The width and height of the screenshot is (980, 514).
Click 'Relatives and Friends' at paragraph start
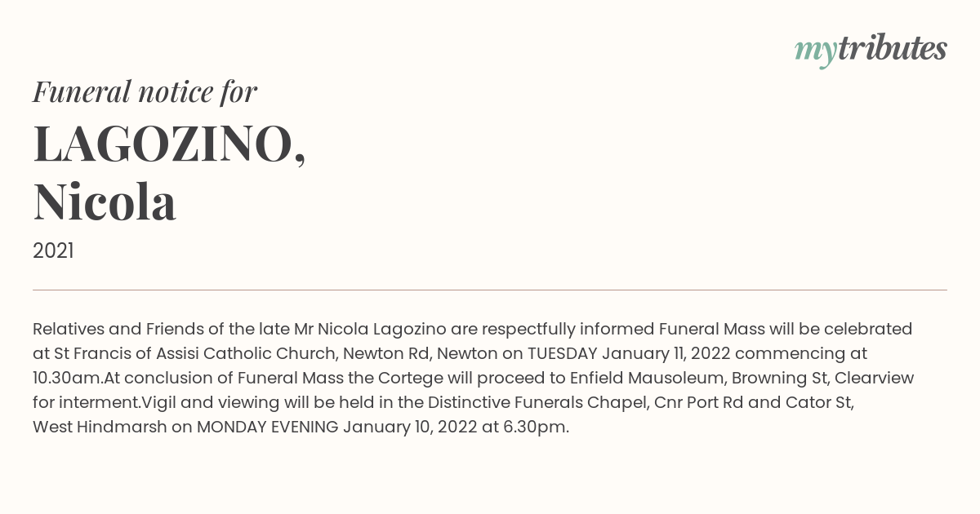coord(114,330)
